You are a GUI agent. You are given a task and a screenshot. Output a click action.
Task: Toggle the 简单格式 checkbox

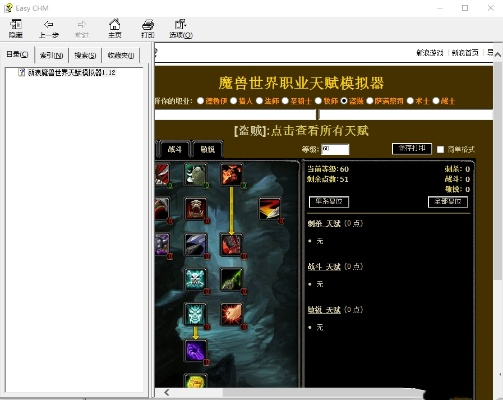(x=440, y=150)
